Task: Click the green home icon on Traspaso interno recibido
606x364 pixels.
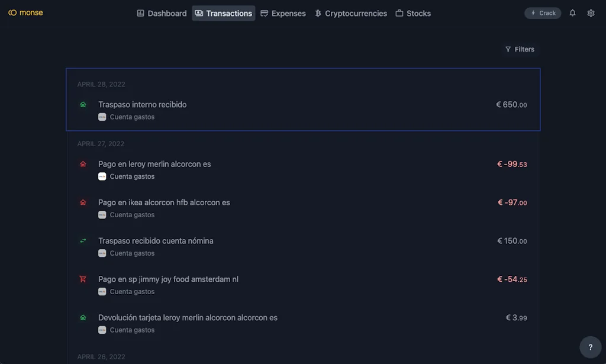Action: 83,104
